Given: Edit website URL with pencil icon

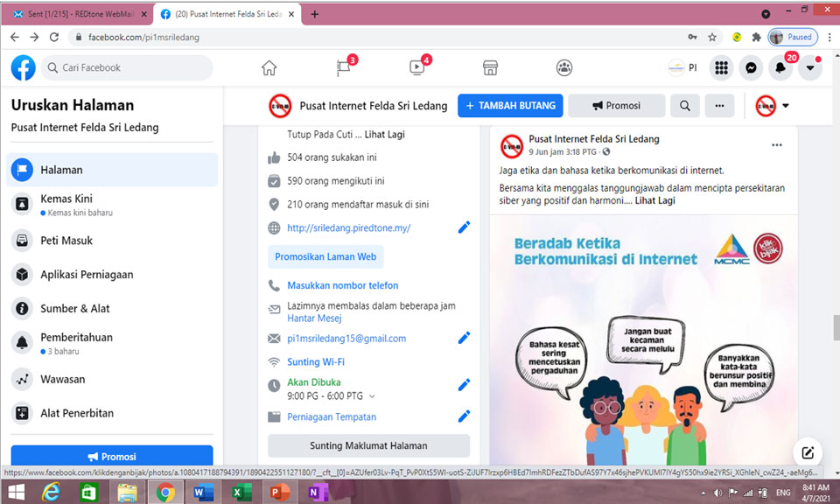Looking at the screenshot, I should click(464, 227).
